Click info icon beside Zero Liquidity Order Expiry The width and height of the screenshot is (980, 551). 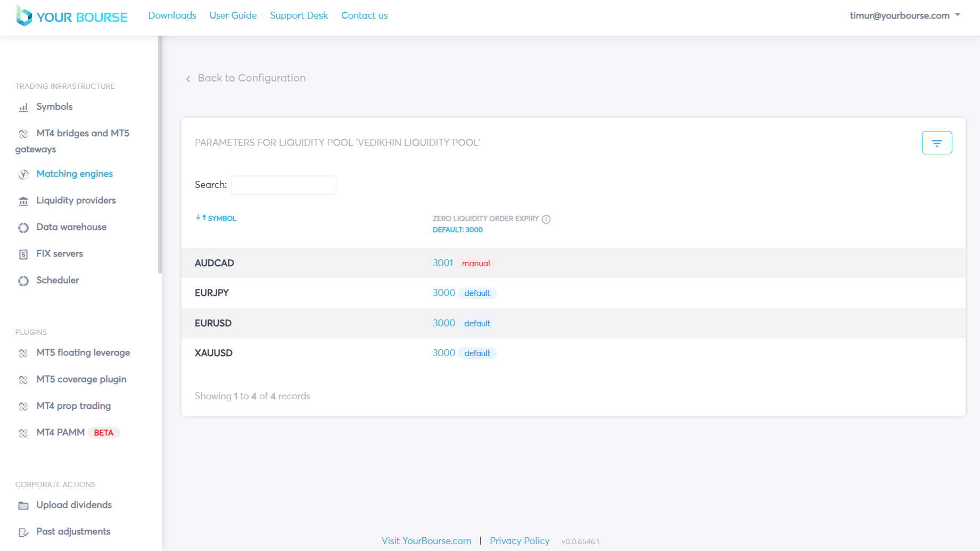point(546,219)
